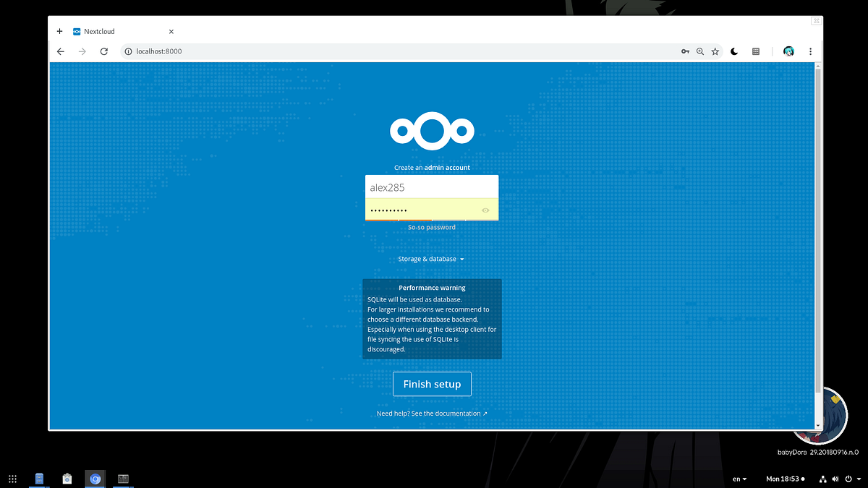
Task: Expand the Storage & database section
Action: click(432, 258)
